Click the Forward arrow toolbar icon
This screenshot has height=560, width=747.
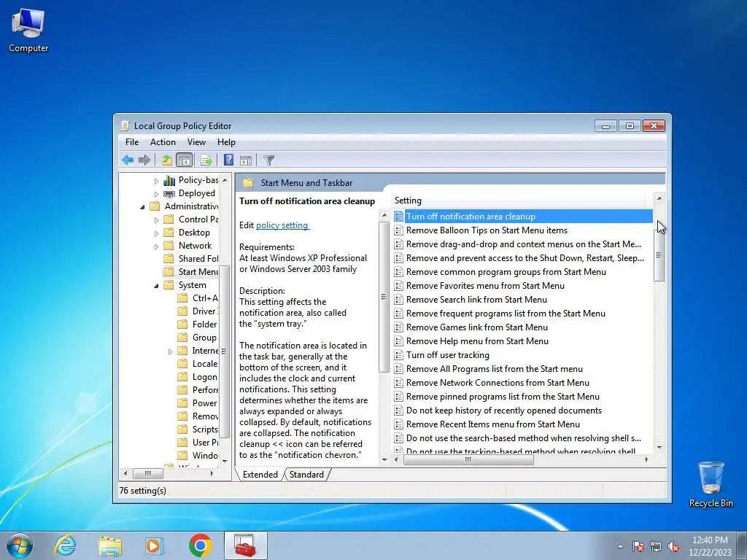click(x=144, y=160)
